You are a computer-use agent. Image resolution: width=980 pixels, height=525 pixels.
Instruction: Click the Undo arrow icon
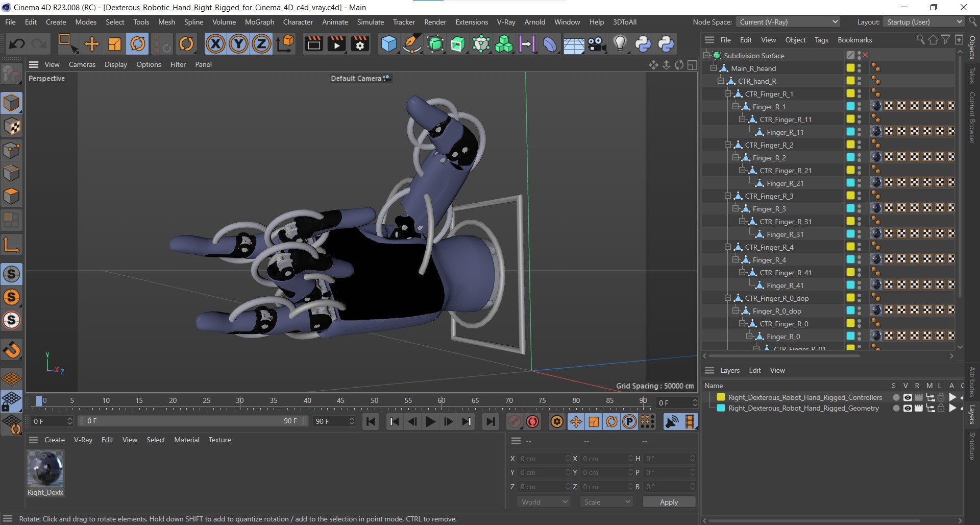pos(17,44)
